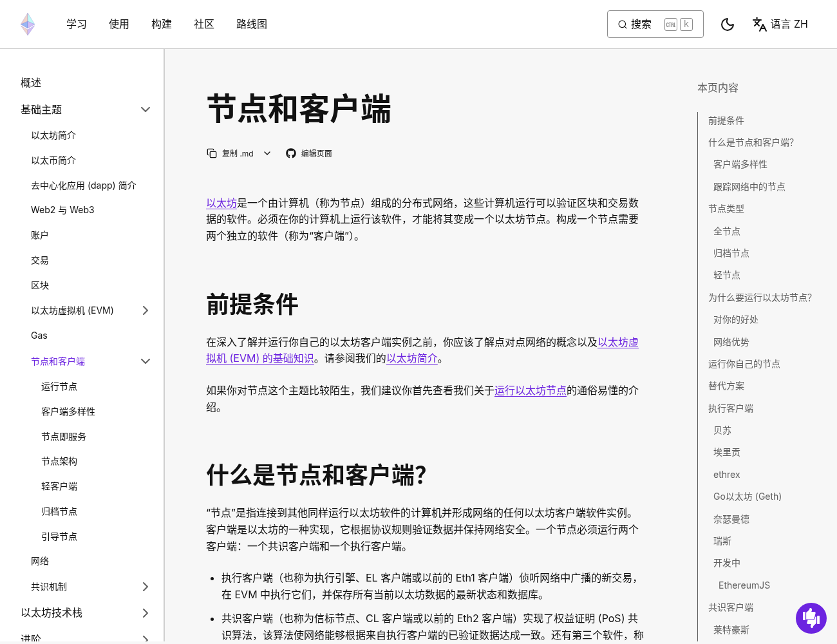Click the 搜索 search box
Screen dimensions: 837x644
(x=655, y=24)
